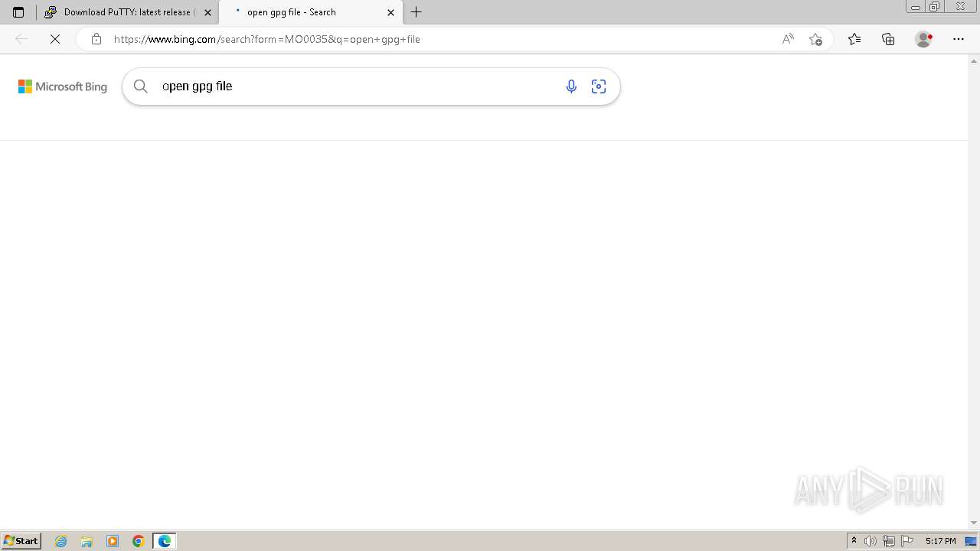Switch to the Download PuTTY tab
This screenshot has height=551, width=980.
coord(128,12)
